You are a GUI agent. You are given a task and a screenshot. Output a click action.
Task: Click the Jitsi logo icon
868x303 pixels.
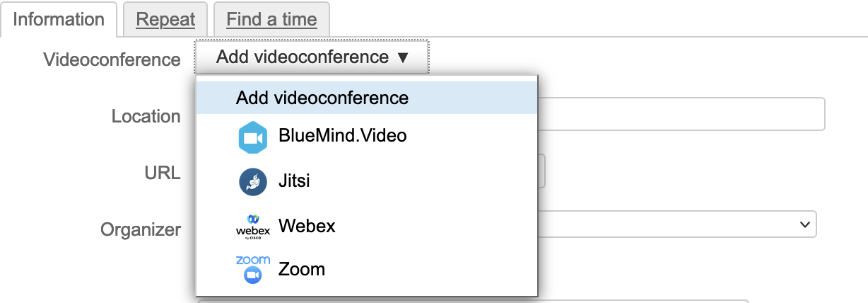pos(252,182)
